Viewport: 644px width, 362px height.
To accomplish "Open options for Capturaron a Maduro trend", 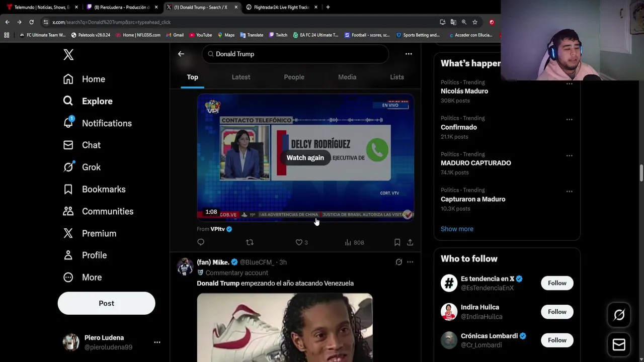I will (569, 192).
